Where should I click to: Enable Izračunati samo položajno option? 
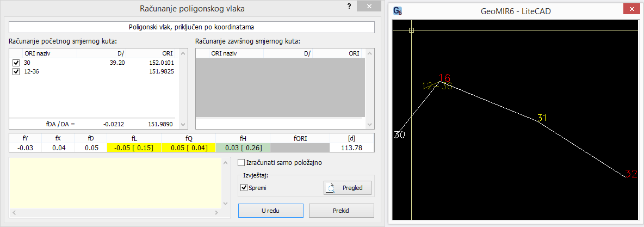coord(242,162)
